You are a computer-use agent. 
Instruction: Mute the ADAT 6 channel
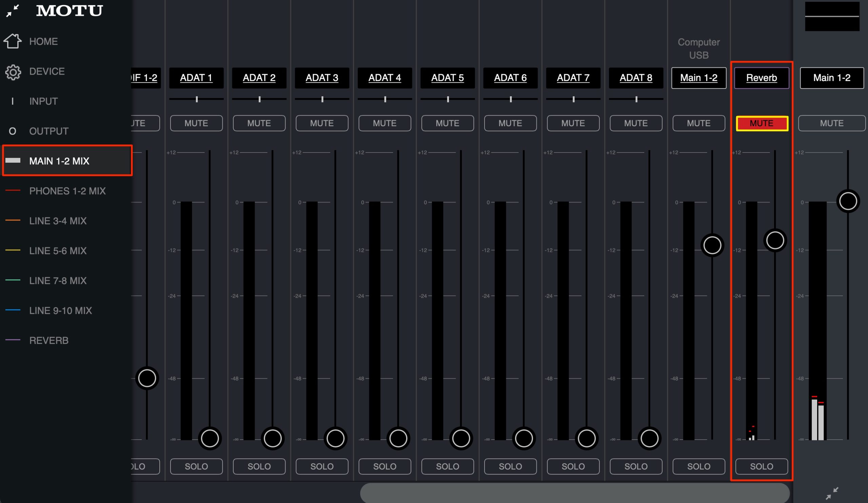tap(511, 123)
